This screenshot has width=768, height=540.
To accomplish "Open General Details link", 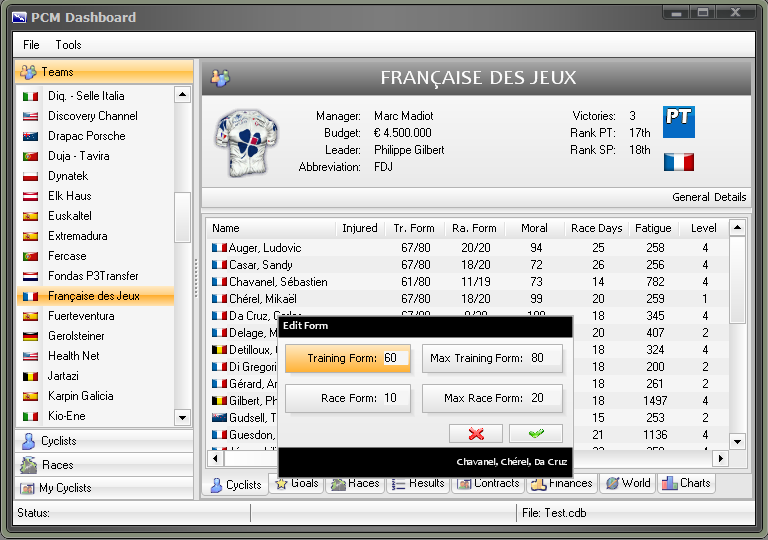I will [709, 197].
